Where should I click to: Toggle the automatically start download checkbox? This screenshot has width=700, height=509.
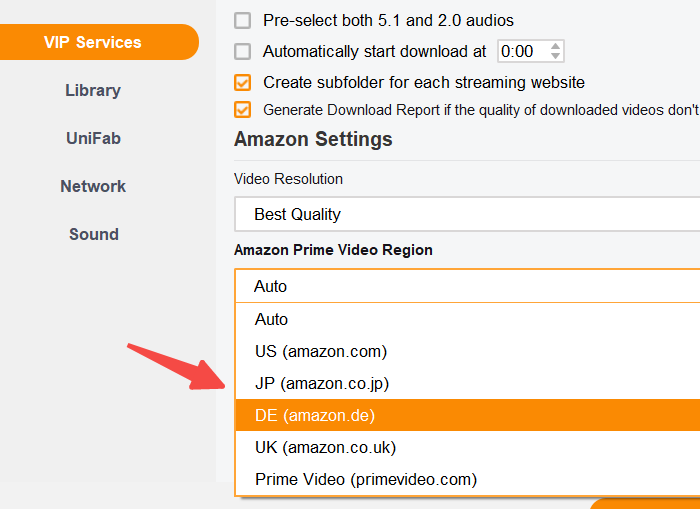(243, 51)
